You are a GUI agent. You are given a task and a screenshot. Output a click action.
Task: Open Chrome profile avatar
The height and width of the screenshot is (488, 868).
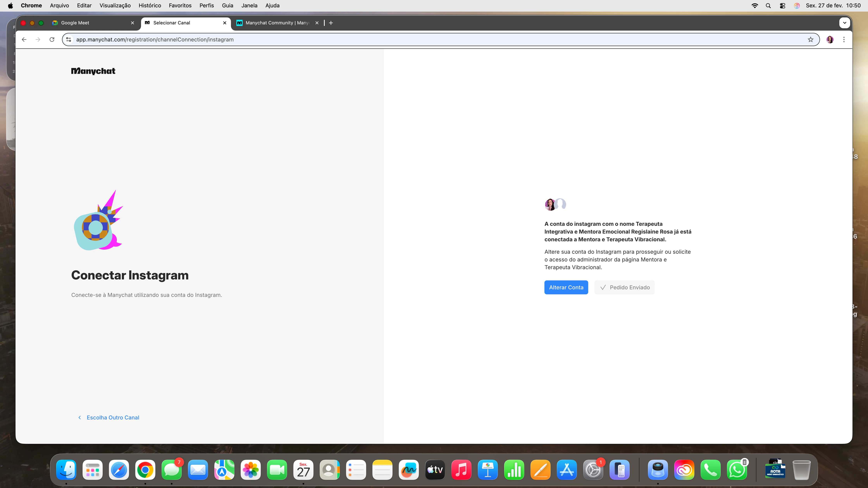[x=830, y=39]
